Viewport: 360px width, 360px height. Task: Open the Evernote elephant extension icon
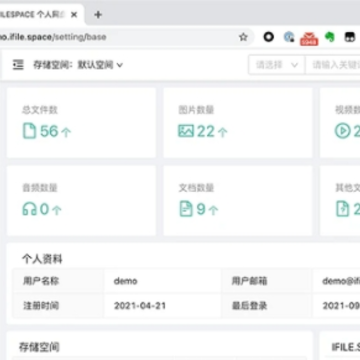330,37
